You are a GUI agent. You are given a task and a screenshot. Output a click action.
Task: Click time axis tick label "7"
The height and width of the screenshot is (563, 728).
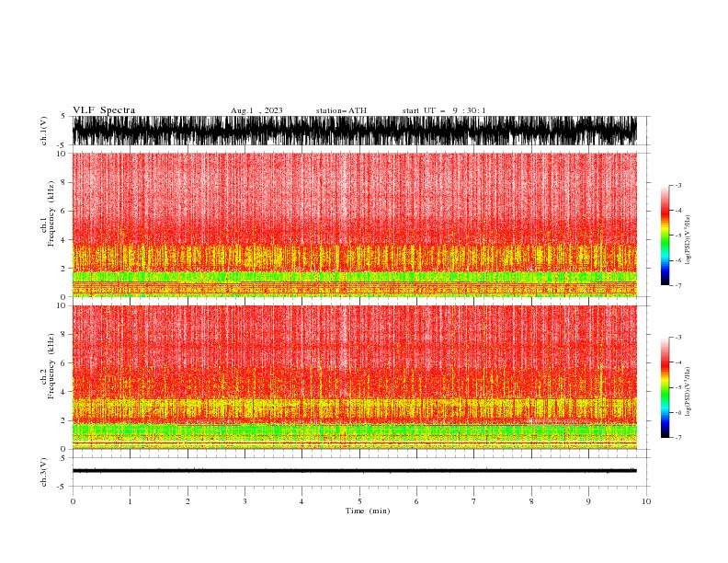[x=474, y=501]
